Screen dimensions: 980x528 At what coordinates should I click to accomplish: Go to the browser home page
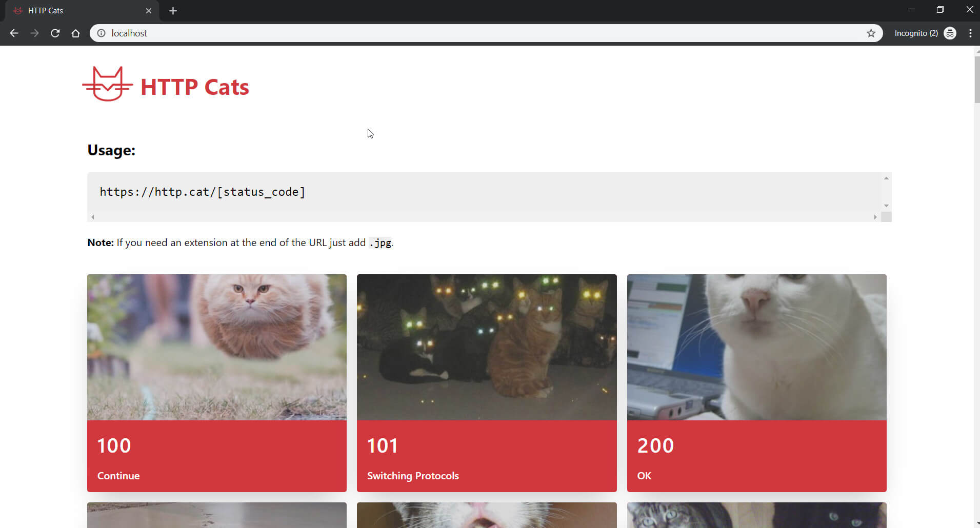coord(76,33)
